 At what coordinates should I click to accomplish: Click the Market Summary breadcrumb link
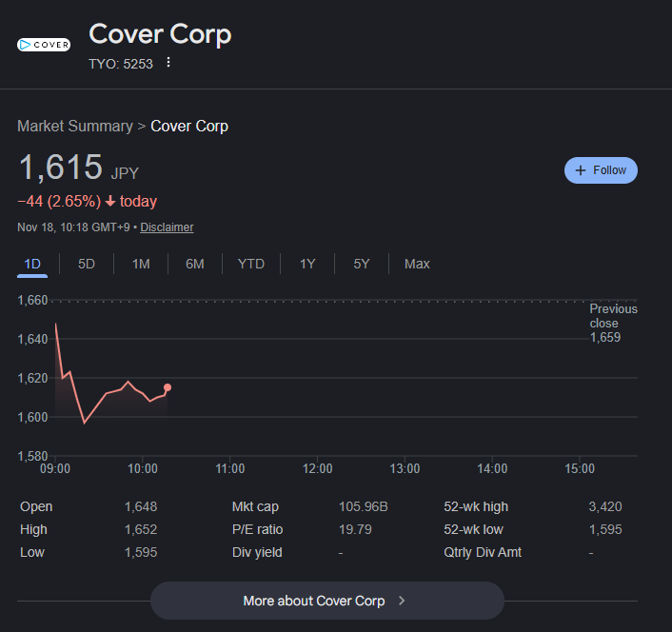coord(74,126)
